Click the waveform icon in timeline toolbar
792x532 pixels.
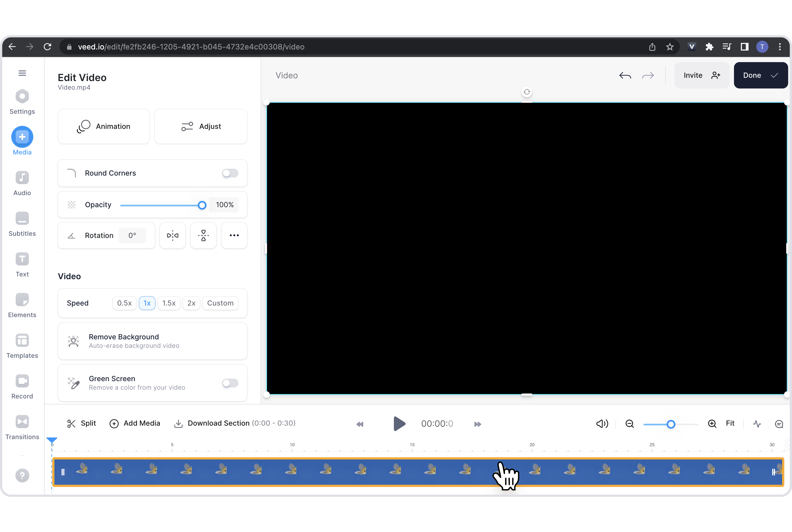tap(757, 424)
